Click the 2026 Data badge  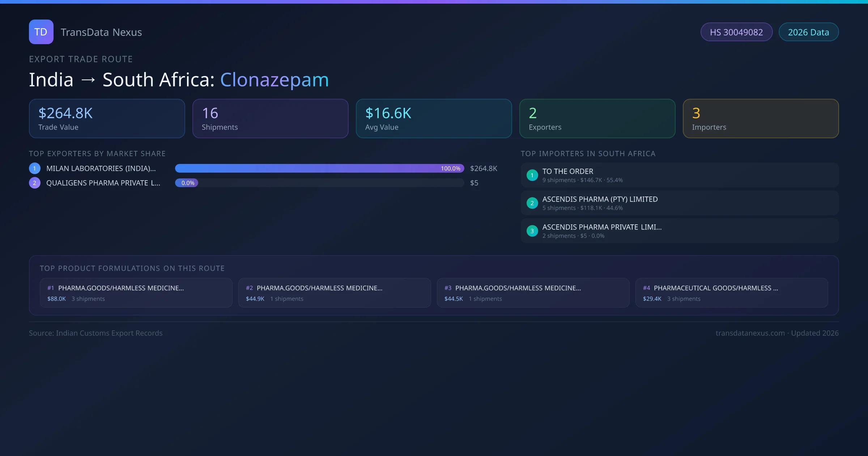(808, 32)
